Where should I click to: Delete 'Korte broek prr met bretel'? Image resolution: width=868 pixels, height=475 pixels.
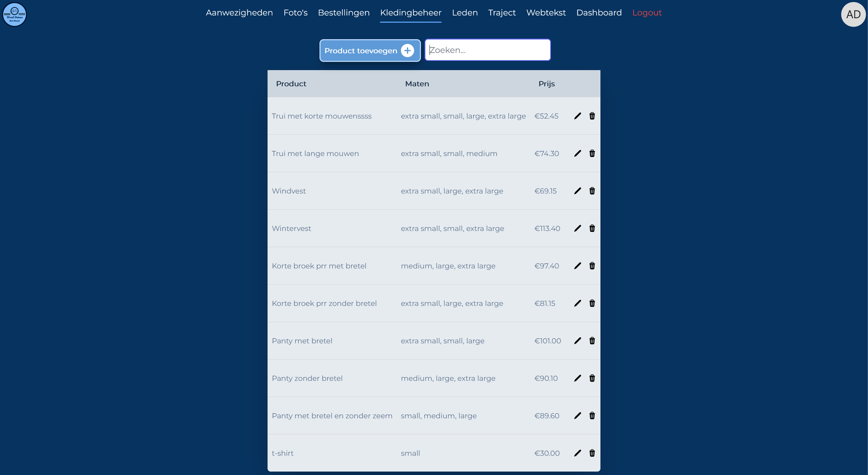592,265
